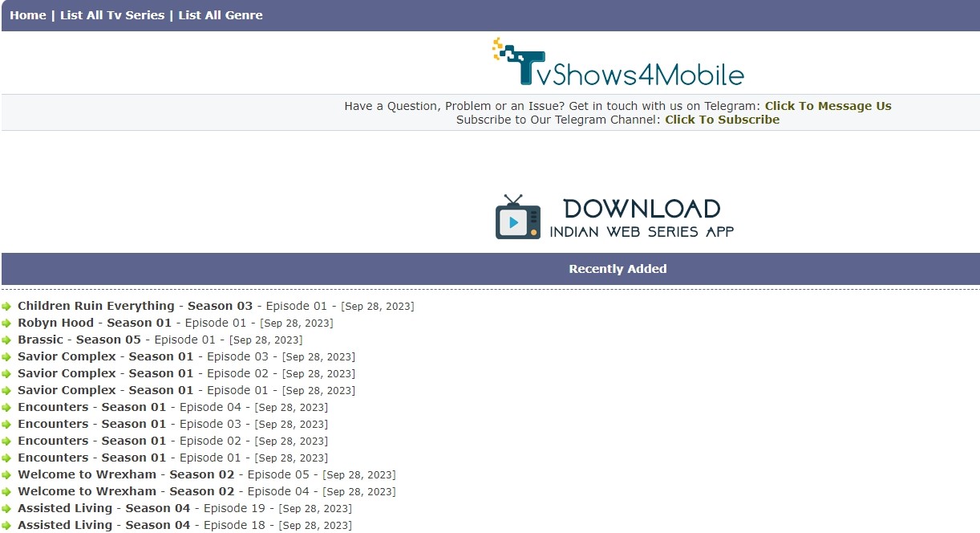This screenshot has width=980, height=533.
Task: Click green arrow beside Assisted Living Episode 18
Action: [6, 526]
